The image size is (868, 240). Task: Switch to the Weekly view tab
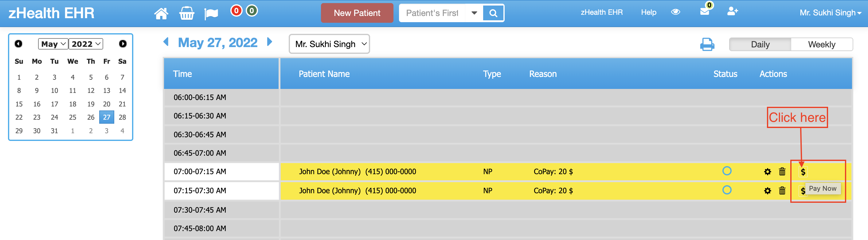click(822, 45)
